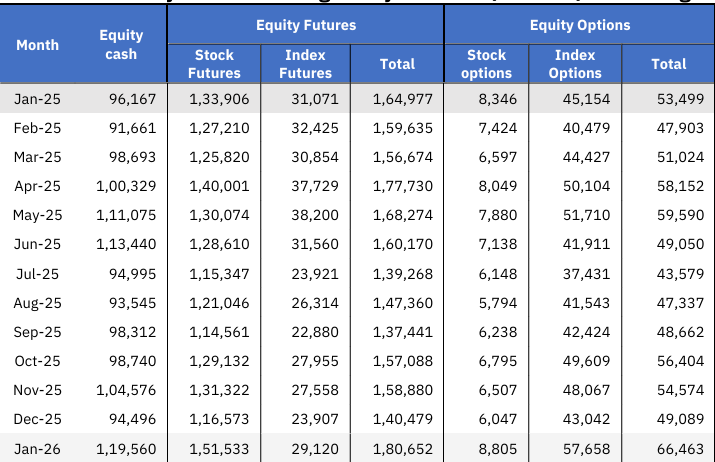Click options total value 56,404
The width and height of the screenshot is (715, 462).
(x=680, y=361)
